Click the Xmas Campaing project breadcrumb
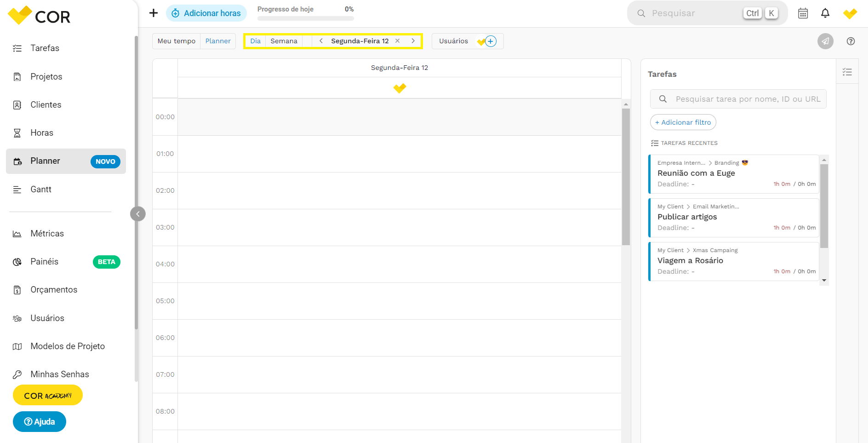The image size is (868, 443). pos(715,250)
